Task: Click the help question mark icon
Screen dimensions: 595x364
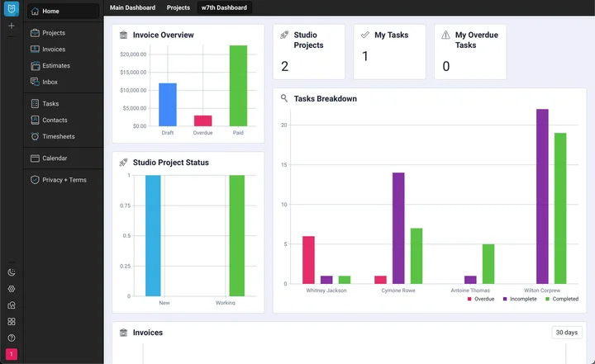Action: click(x=12, y=338)
